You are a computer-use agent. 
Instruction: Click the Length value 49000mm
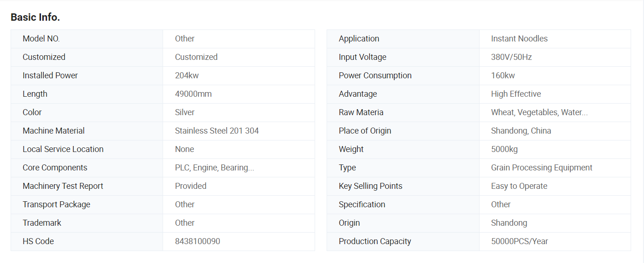pyautogui.click(x=193, y=94)
